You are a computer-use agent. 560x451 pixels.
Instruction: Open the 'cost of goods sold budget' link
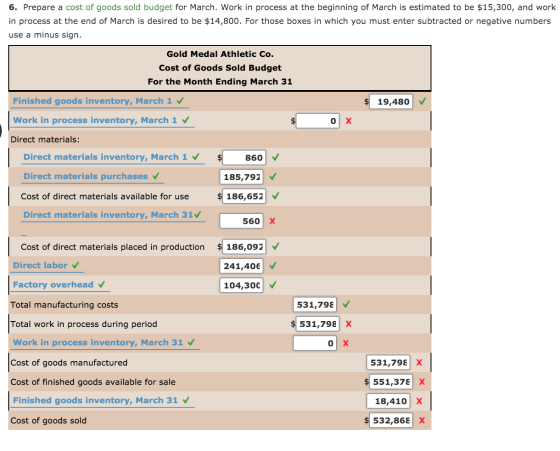[119, 7]
